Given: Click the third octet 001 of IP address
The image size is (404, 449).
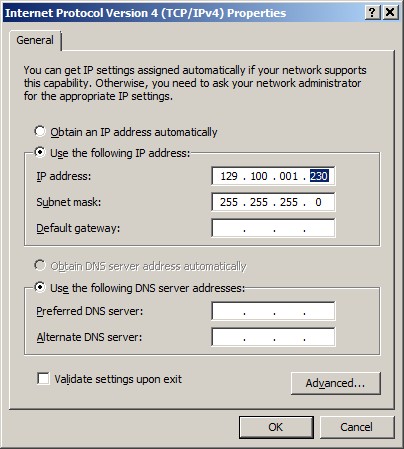Looking at the screenshot, I should click(x=289, y=176).
